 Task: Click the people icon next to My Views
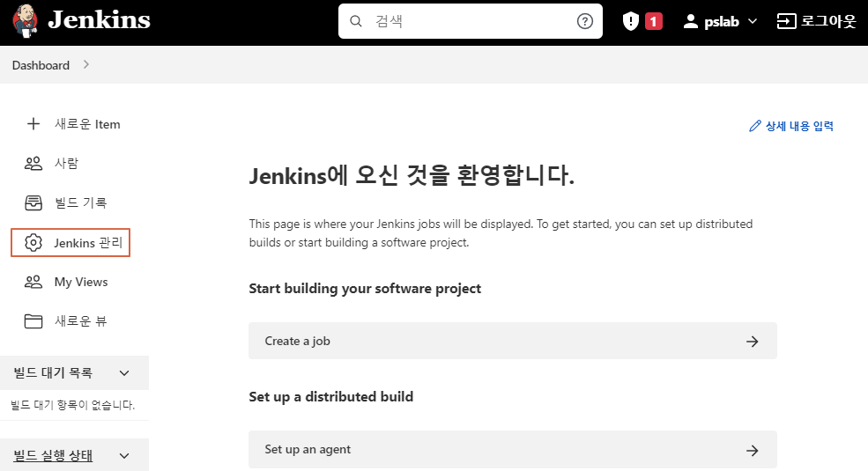(33, 282)
